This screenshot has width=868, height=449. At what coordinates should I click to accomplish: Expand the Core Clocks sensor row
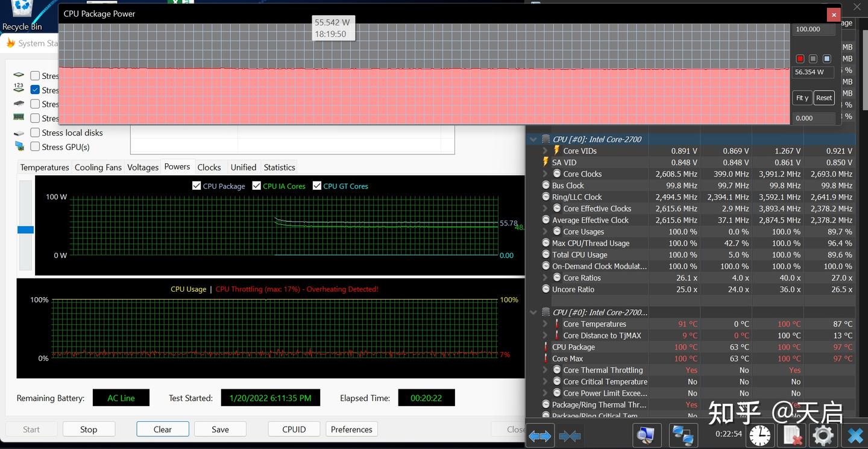click(x=545, y=174)
